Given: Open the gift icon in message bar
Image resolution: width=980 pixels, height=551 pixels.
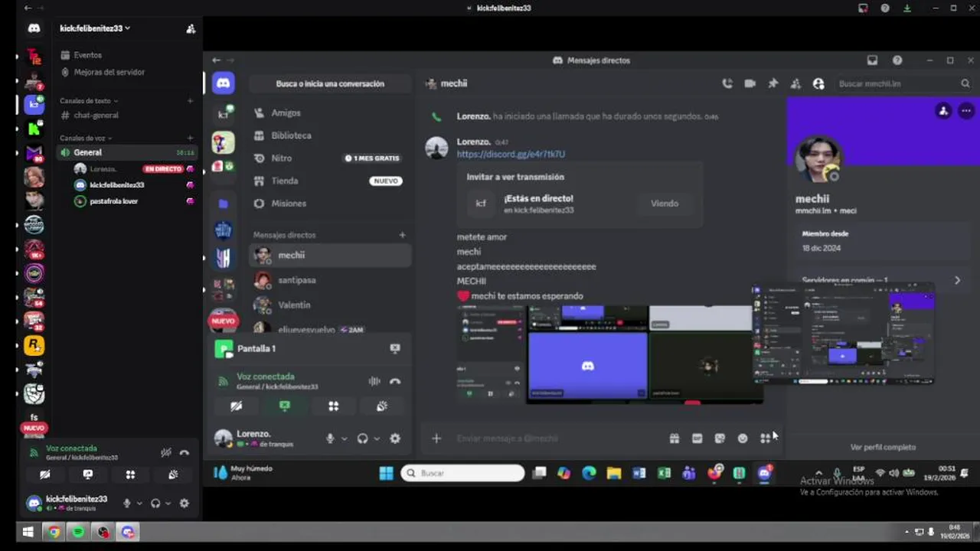Looking at the screenshot, I should pos(674,439).
